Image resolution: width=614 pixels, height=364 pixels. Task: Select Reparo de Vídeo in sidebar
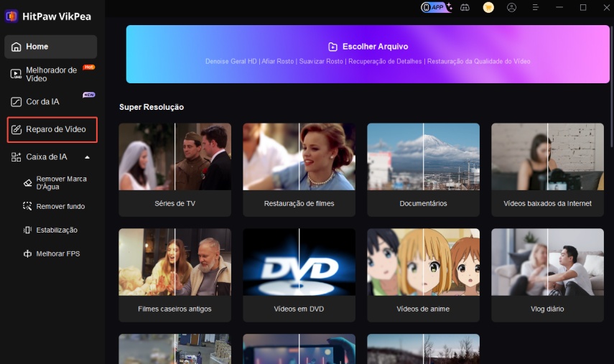click(52, 129)
